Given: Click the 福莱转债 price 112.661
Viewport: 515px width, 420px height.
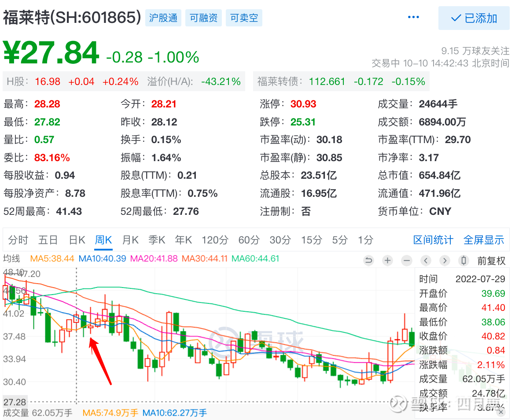Looking at the screenshot, I should 327,81.
